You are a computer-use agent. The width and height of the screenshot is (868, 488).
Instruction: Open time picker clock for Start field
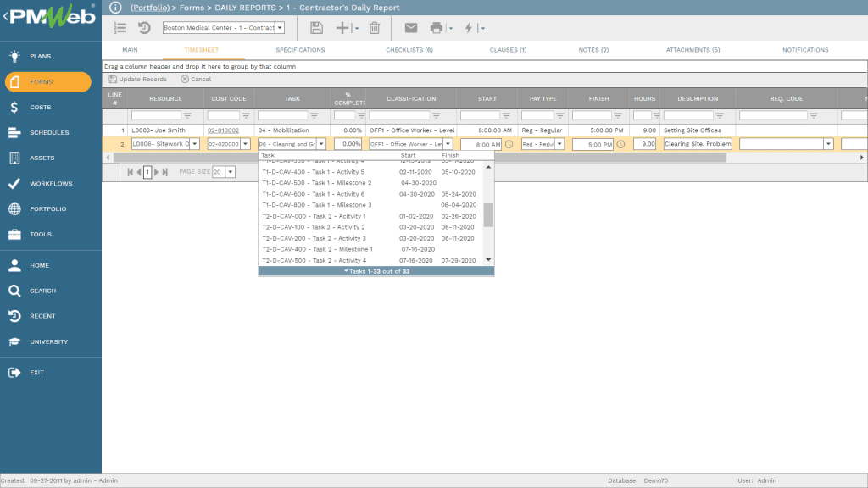click(x=509, y=144)
